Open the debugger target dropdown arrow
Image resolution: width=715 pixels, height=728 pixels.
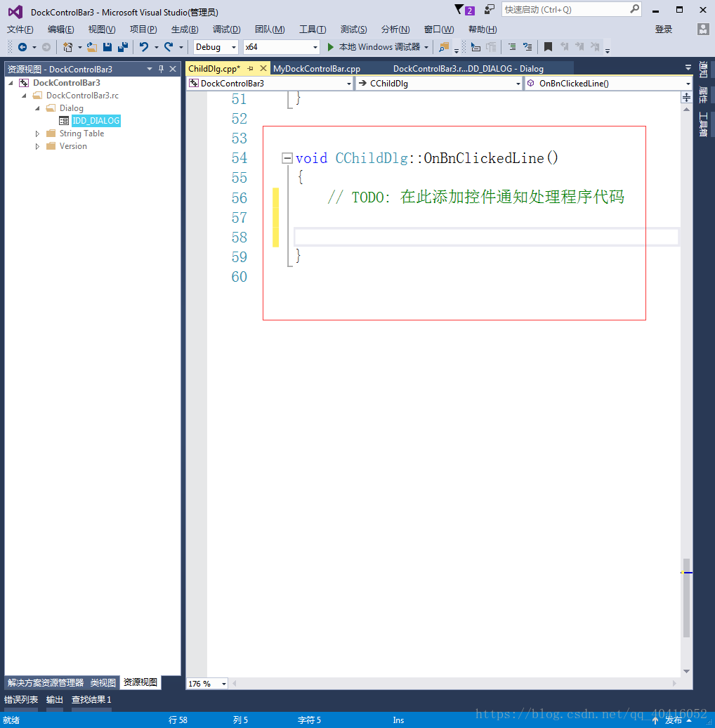pyautogui.click(x=426, y=47)
